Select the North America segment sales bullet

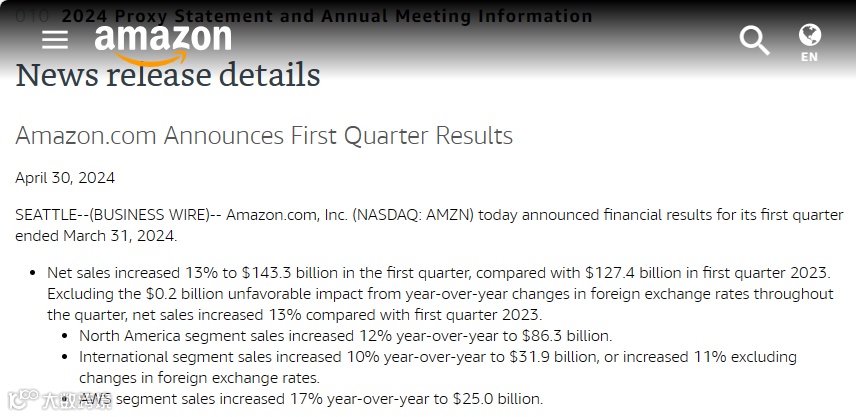[345, 336]
